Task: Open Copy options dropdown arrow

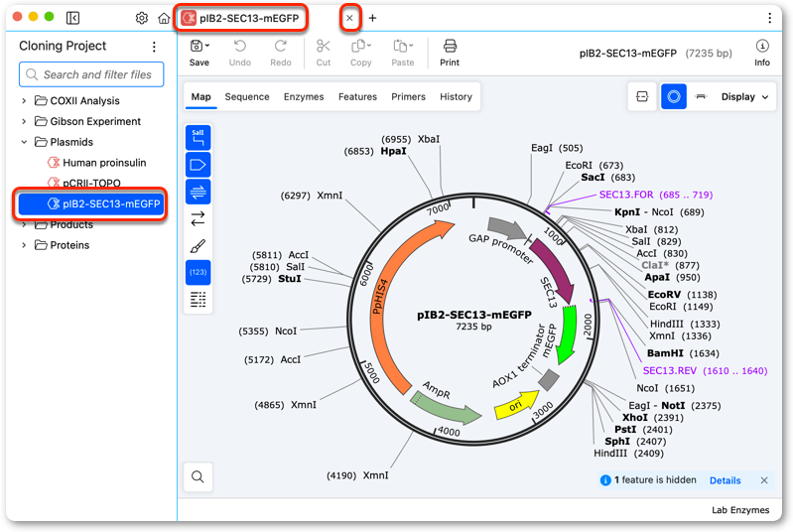Action: pyautogui.click(x=369, y=46)
